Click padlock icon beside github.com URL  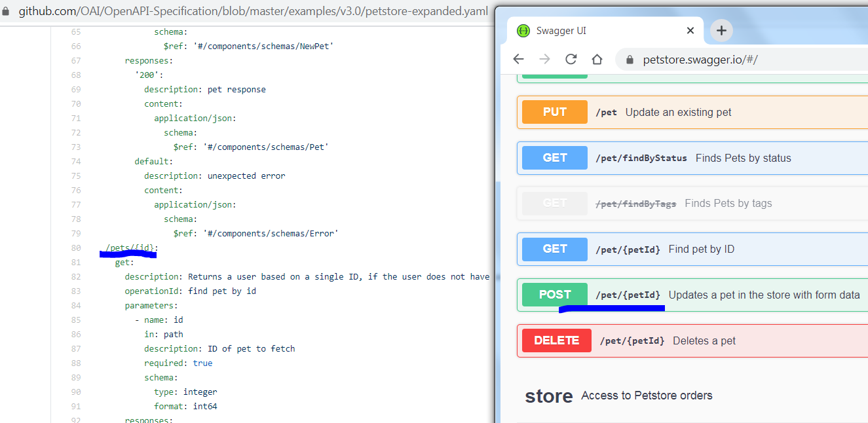click(7, 11)
